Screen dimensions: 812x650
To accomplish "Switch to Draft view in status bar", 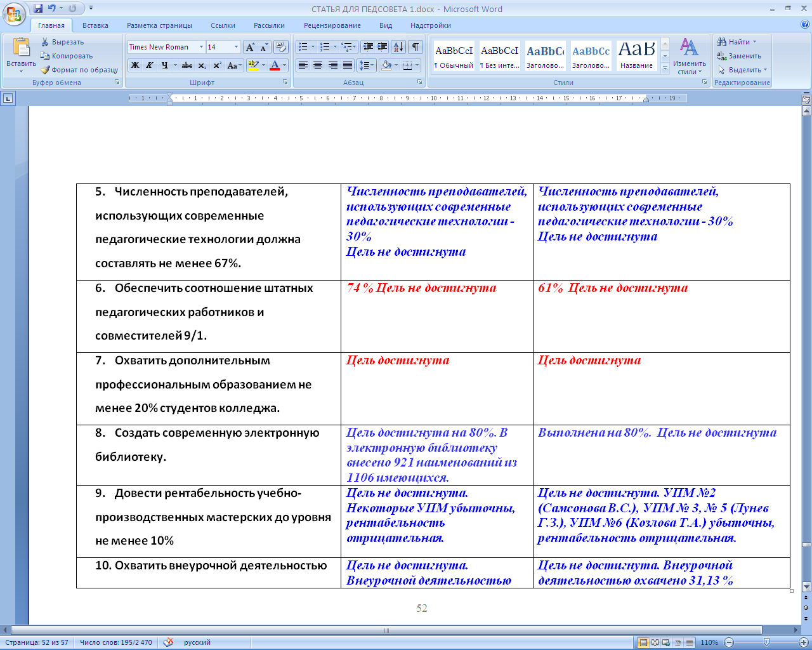I will coord(690,642).
